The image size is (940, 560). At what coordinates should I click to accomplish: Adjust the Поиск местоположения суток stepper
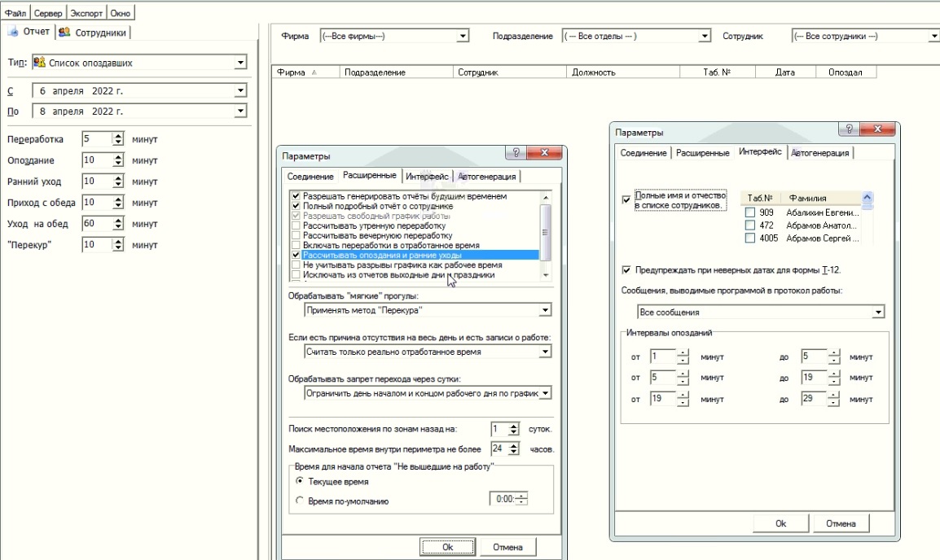pos(514,429)
